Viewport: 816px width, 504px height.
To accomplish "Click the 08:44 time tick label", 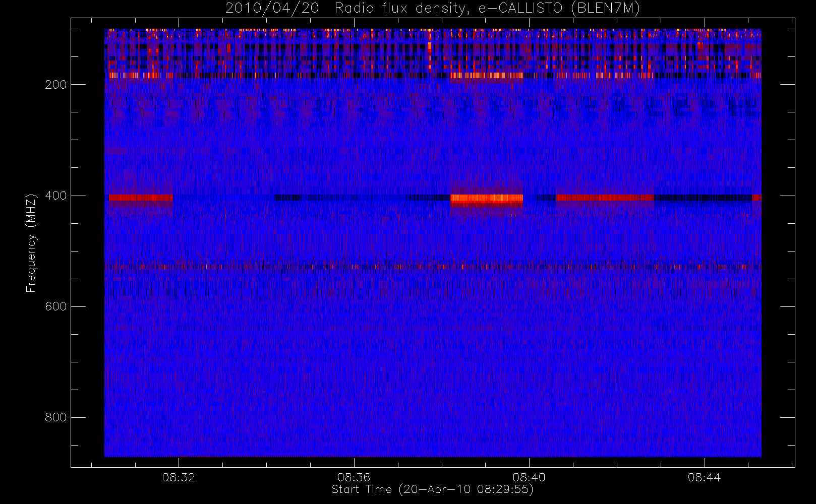I will coord(704,477).
